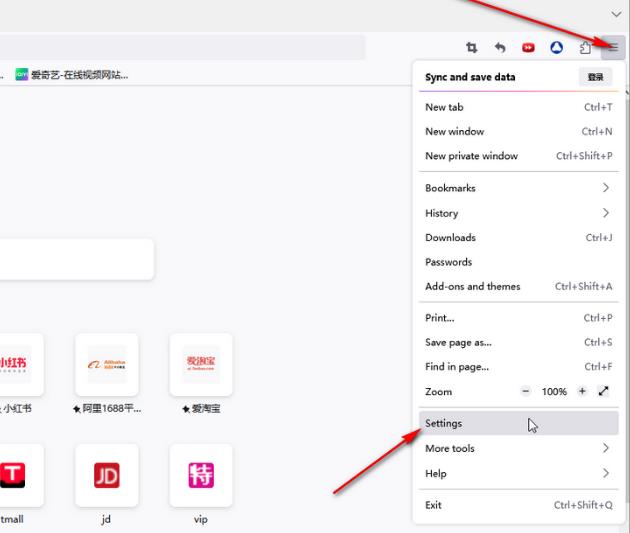Enter full screen via zoom row arrow icon

(603, 391)
